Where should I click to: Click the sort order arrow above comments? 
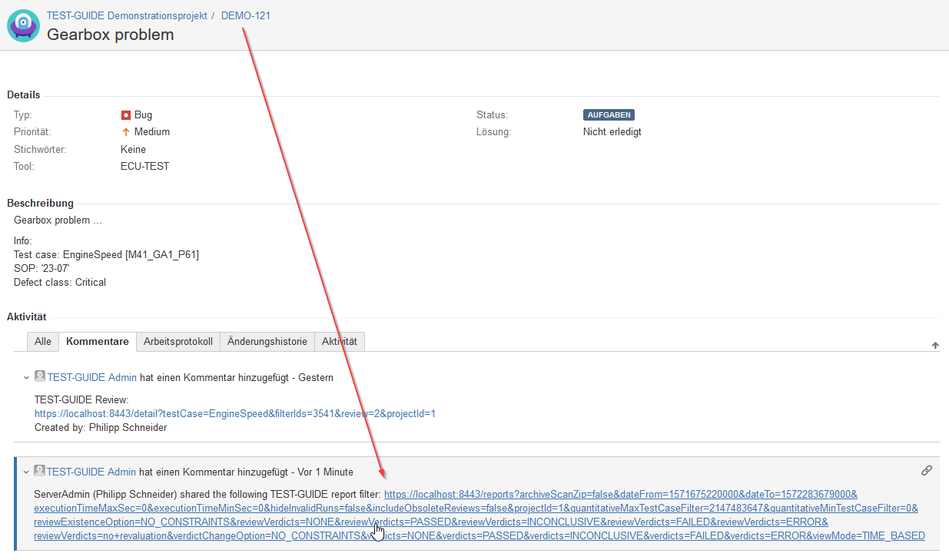(x=935, y=346)
